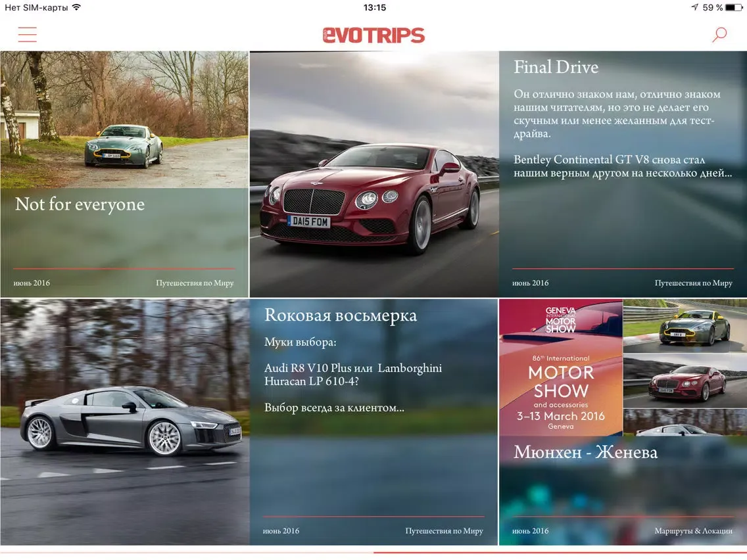
Task: Open the large red Bentley photo
Action: click(374, 174)
